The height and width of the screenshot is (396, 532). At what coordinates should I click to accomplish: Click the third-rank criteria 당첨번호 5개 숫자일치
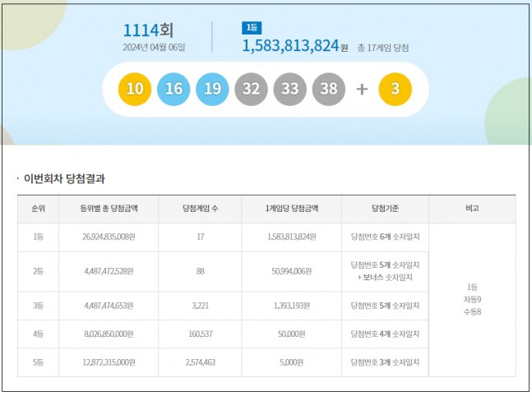[385, 306]
